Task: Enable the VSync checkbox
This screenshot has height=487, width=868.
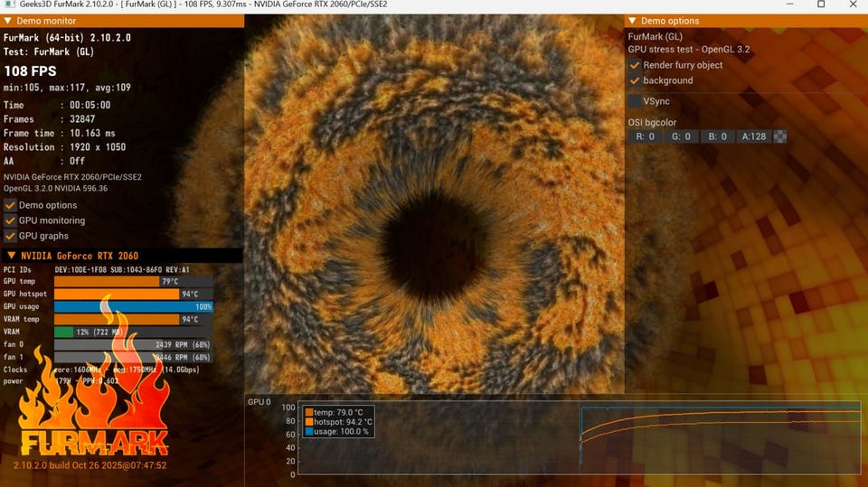Action: 635,101
